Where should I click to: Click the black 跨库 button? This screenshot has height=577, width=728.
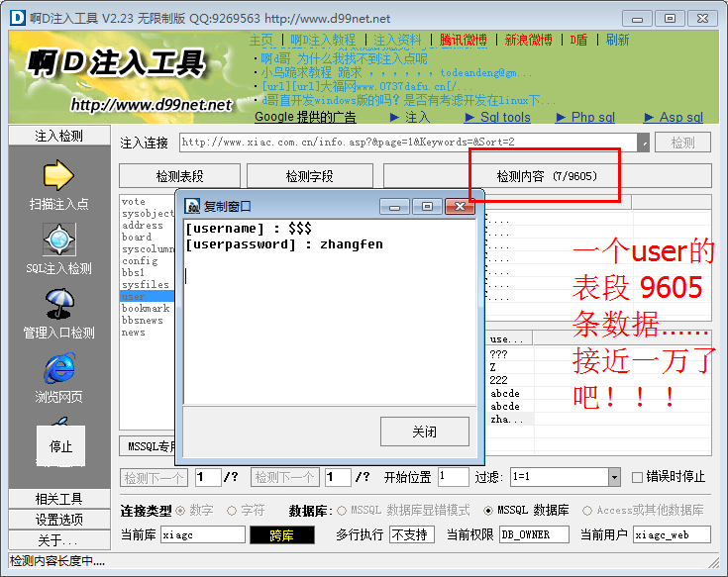click(282, 534)
